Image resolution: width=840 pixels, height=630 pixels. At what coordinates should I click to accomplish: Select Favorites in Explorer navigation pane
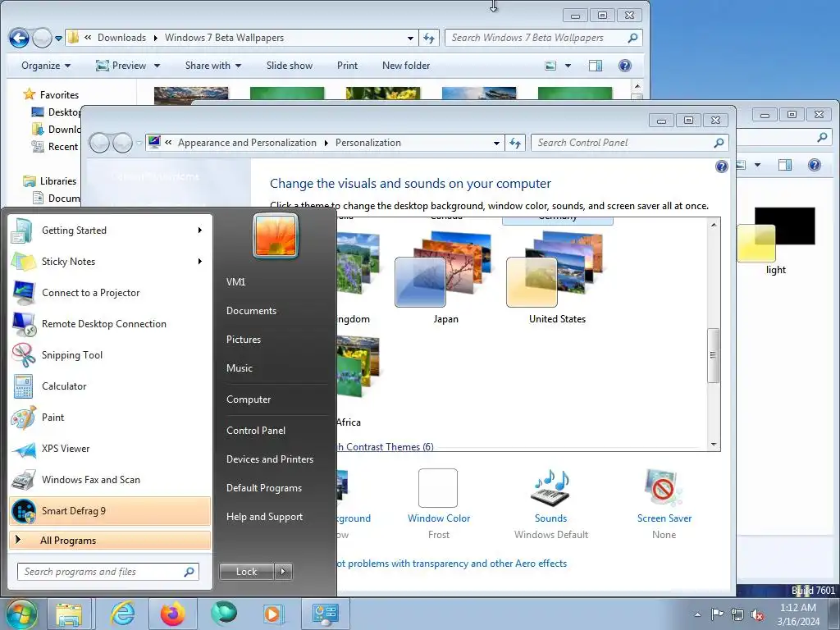click(51, 95)
